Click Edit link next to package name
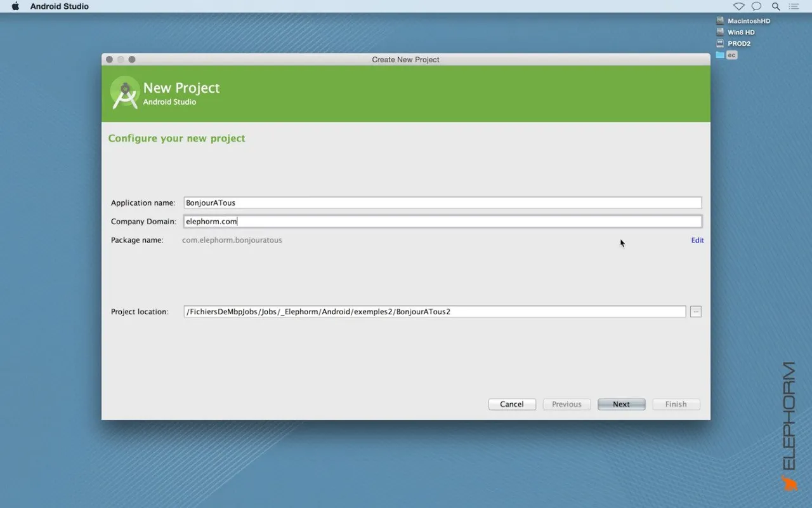This screenshot has width=812, height=508. point(697,240)
